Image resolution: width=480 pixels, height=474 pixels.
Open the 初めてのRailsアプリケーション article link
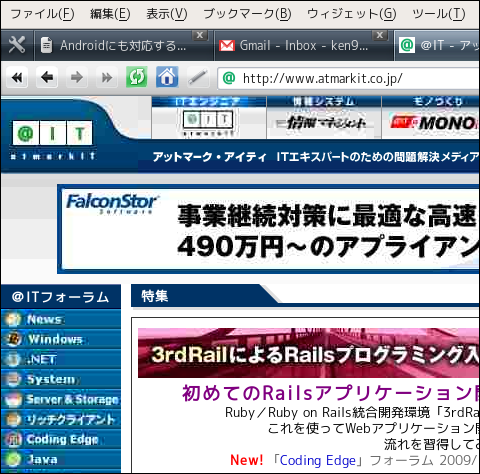pyautogui.click(x=331, y=393)
